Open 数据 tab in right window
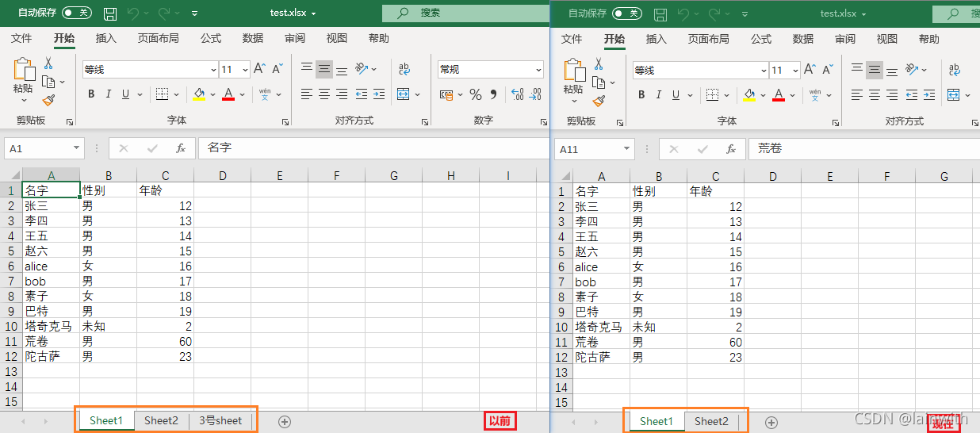 coord(803,39)
